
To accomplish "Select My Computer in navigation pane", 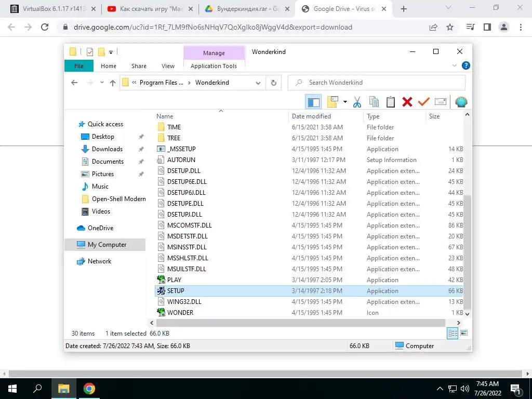I will click(105, 245).
